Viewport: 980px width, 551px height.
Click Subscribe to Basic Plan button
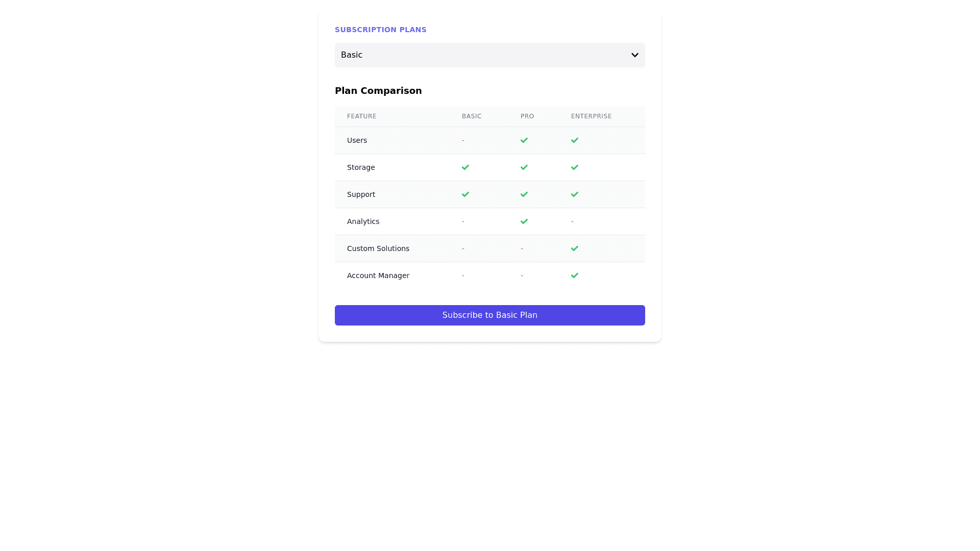[489, 315]
